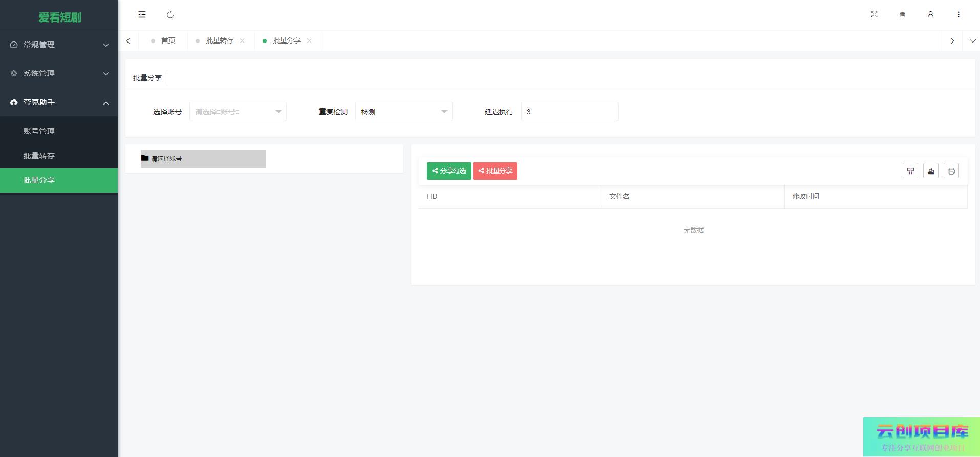980x457 pixels.
Task: Open 账号管理 in the sidebar
Action: point(39,131)
